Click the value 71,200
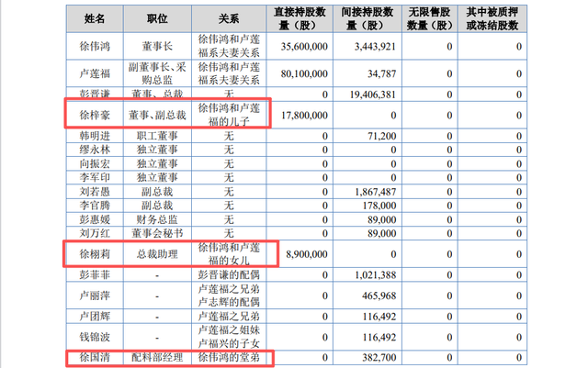The image size is (588, 368). pos(382,136)
